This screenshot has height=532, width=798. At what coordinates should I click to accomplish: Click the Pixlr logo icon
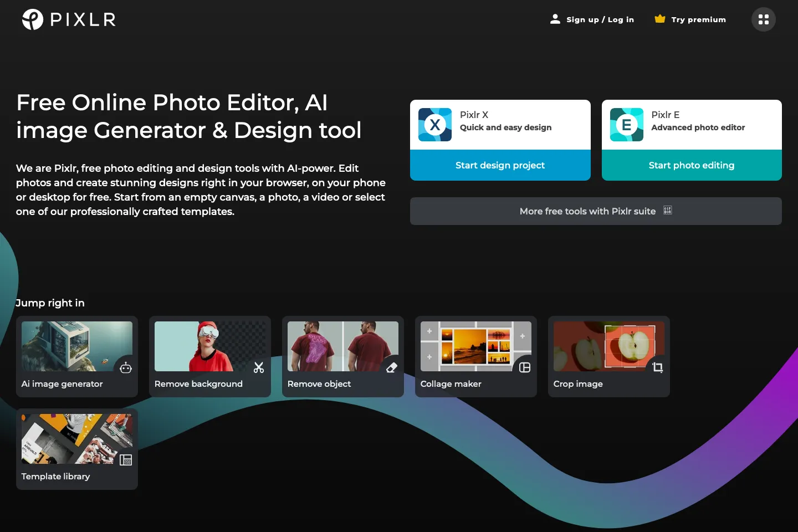[x=33, y=19]
